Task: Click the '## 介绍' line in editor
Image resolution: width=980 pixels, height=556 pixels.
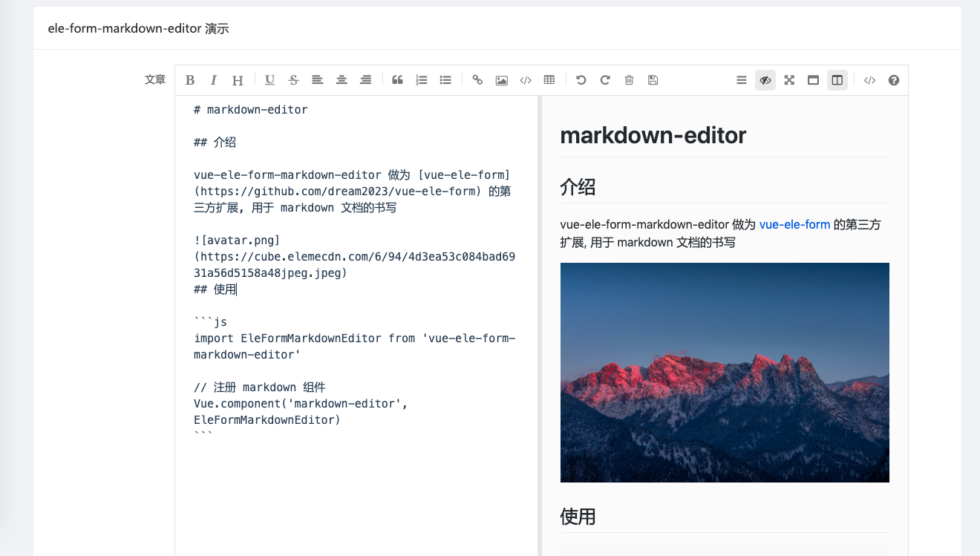Action: (215, 143)
